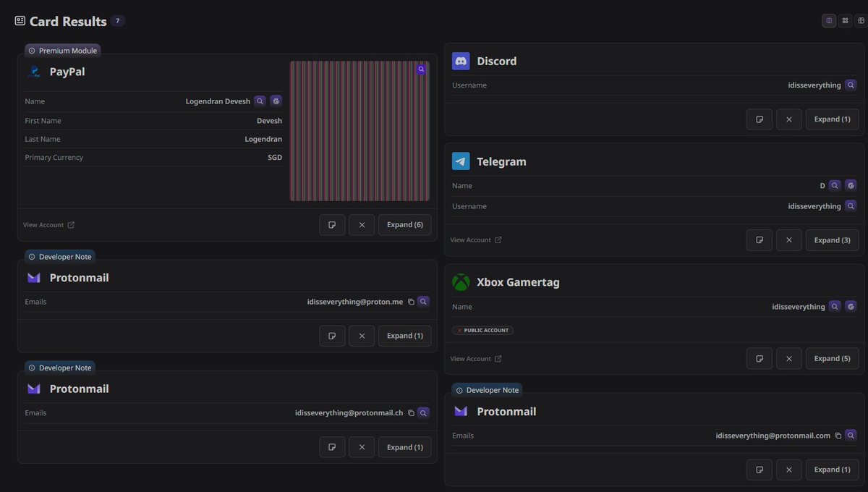Click the search icon on PayPal image
Viewport: 868px width, 492px height.
point(421,69)
